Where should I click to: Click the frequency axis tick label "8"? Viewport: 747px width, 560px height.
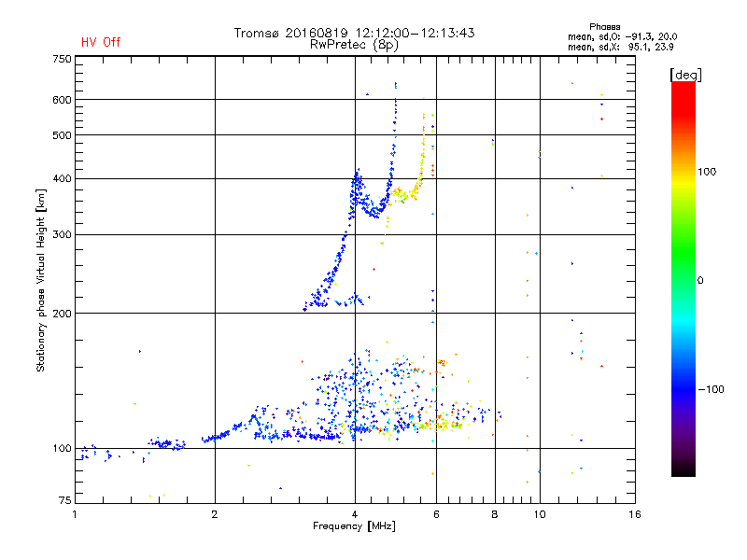tap(495, 514)
